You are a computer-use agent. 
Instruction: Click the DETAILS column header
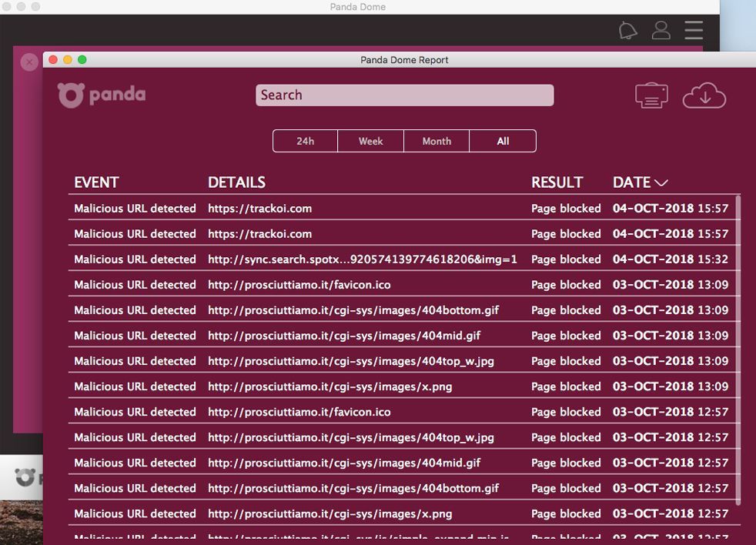coord(237,182)
